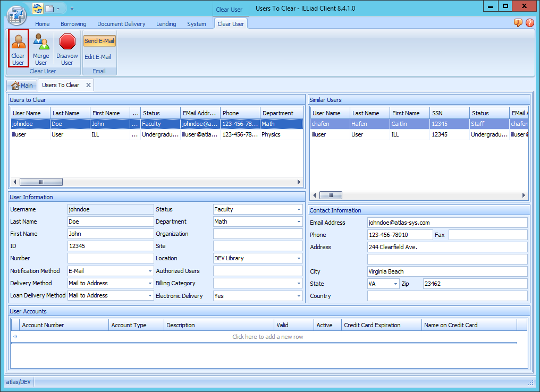Close the Users To Clear tab

[88, 85]
